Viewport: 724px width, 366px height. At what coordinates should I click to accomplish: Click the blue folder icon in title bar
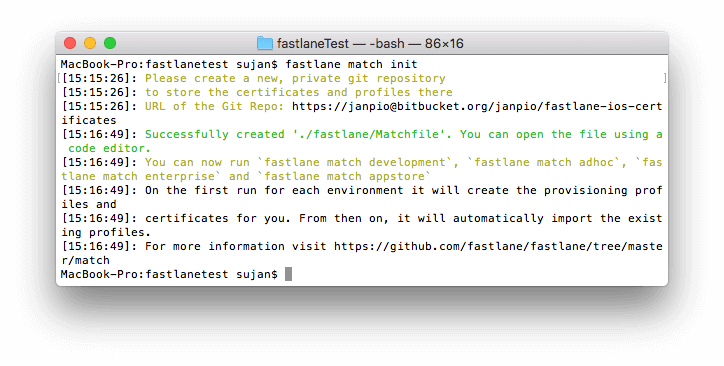pos(265,43)
